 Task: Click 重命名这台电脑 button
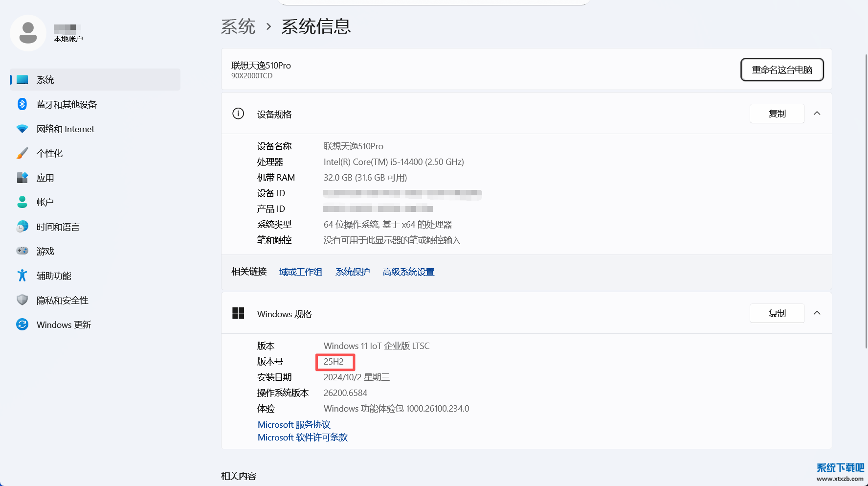click(x=782, y=69)
